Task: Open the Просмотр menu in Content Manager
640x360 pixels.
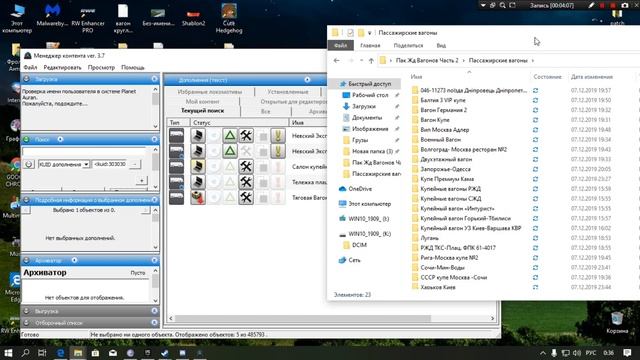Action: 101,67
